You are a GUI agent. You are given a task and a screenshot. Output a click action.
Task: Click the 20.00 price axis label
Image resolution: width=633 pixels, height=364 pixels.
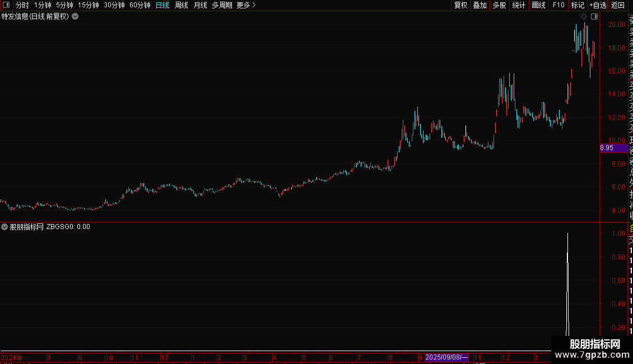tap(616, 25)
